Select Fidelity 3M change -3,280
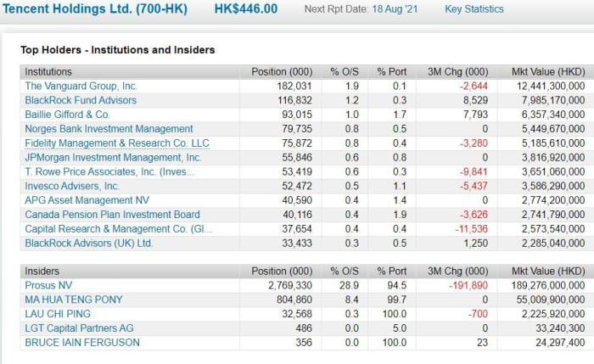Viewport: 594px width, 364px height. tap(474, 143)
